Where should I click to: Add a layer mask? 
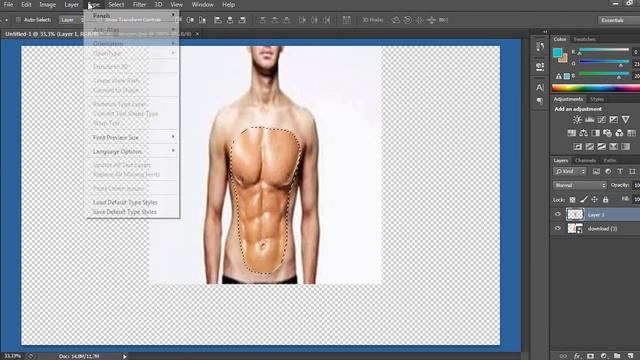coord(591,356)
